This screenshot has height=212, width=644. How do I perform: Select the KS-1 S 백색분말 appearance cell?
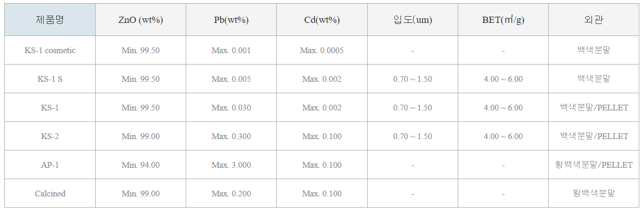pos(594,79)
